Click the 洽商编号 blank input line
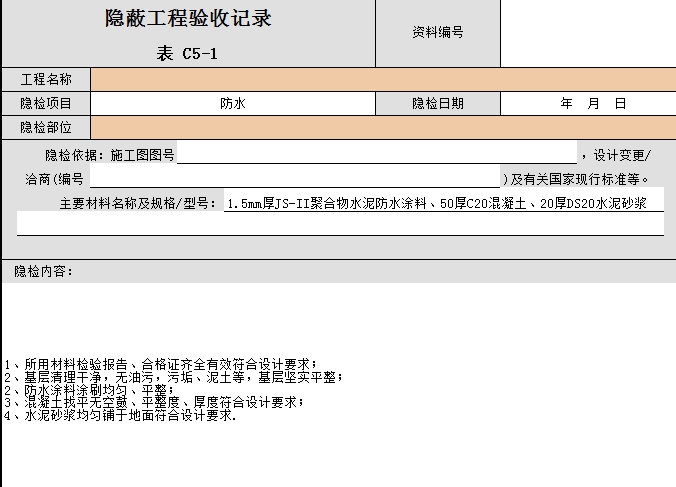Screen dimensions: 676x487 [x=295, y=177]
